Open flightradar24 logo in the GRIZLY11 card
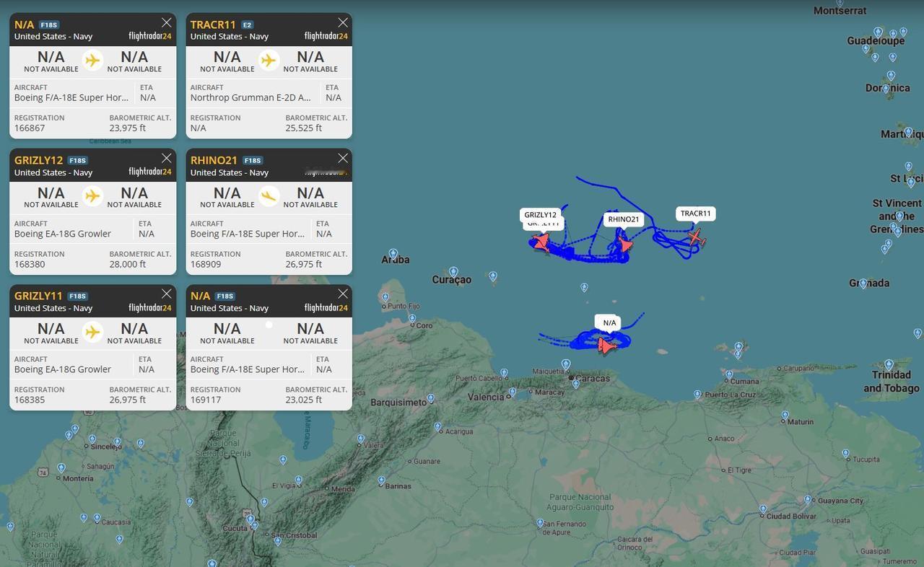The width and height of the screenshot is (924, 567). [x=150, y=307]
